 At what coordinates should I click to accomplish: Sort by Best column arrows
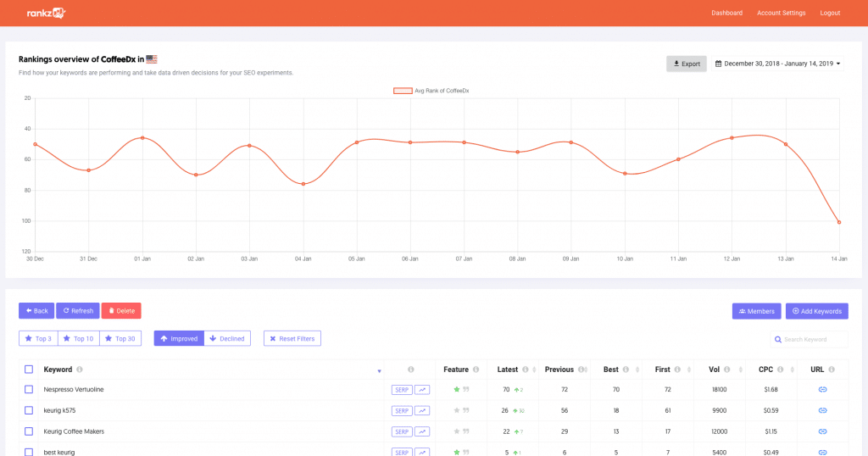coord(637,370)
